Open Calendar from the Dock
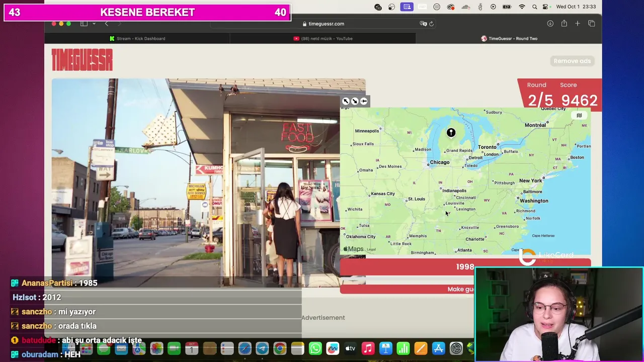Screen dimensions: 644x362 (192, 348)
